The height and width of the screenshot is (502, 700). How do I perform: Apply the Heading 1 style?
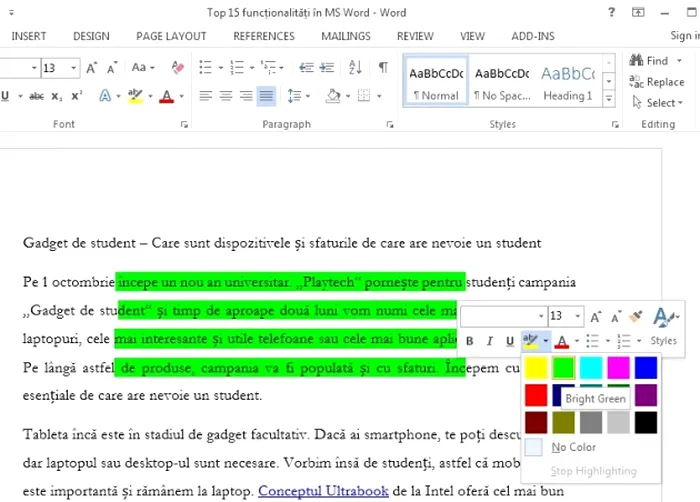(x=568, y=81)
